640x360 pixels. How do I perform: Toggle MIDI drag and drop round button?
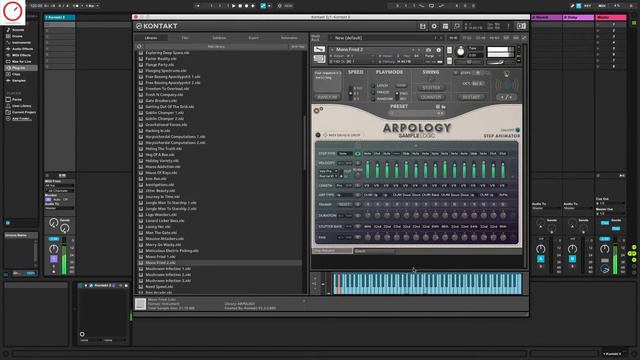coord(318,135)
